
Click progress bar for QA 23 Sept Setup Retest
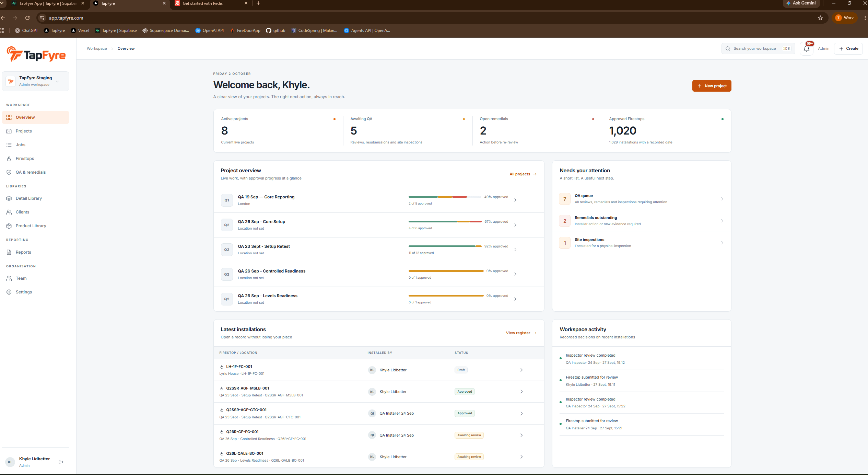(x=445, y=246)
